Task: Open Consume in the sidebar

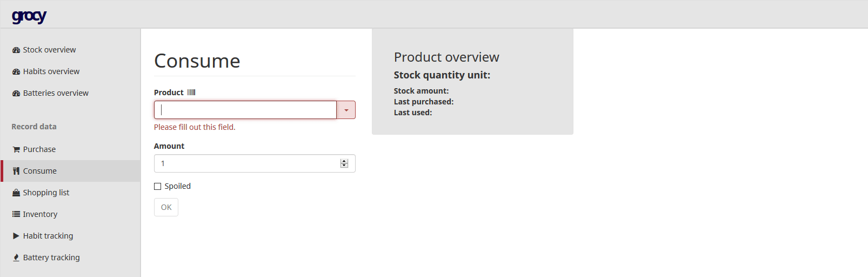Action: pyautogui.click(x=40, y=171)
